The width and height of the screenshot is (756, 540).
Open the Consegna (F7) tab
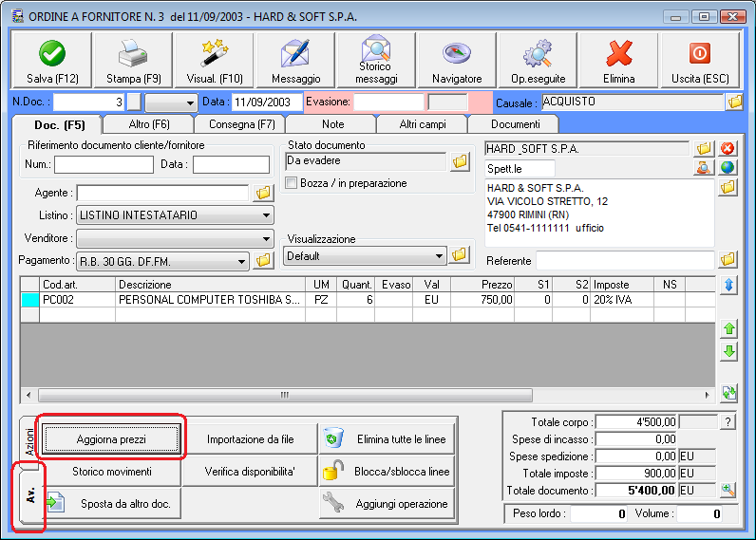pyautogui.click(x=241, y=124)
